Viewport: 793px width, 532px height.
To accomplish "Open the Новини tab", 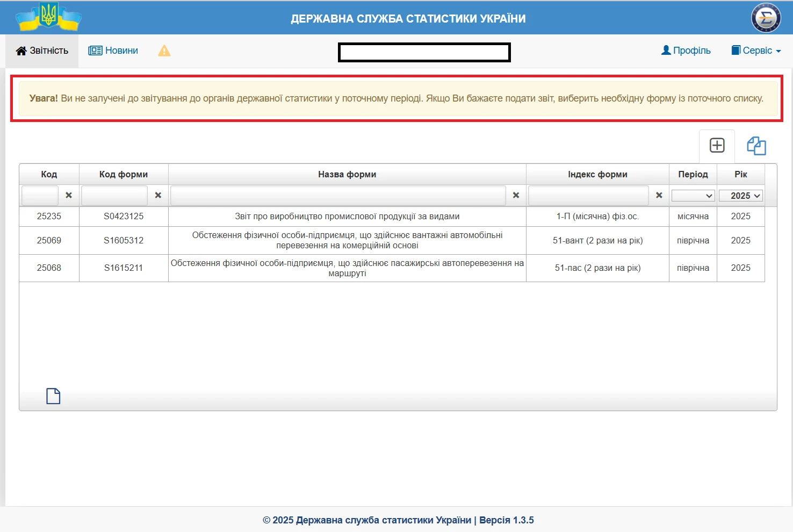I will [x=113, y=51].
